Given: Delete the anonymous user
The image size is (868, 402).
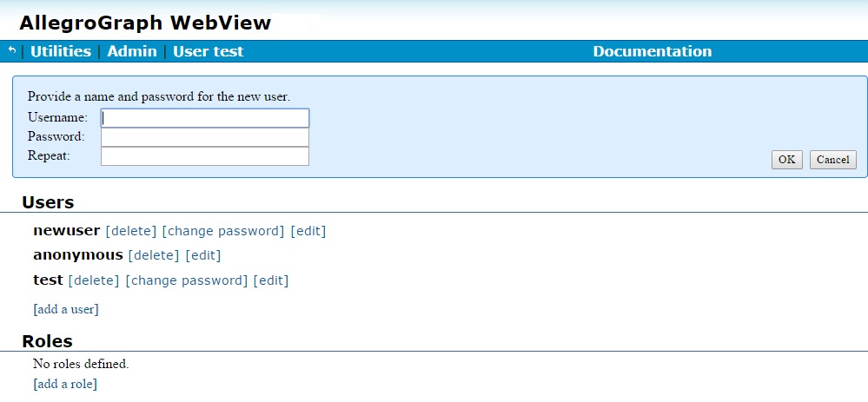Looking at the screenshot, I should point(154,255).
